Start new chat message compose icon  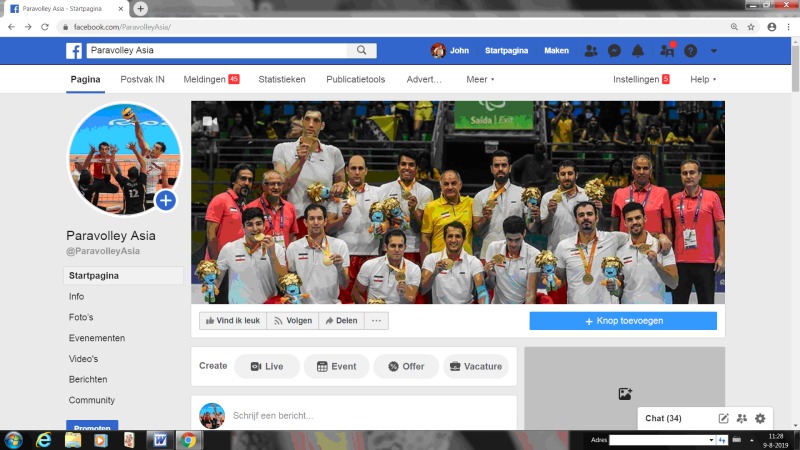pyautogui.click(x=723, y=418)
